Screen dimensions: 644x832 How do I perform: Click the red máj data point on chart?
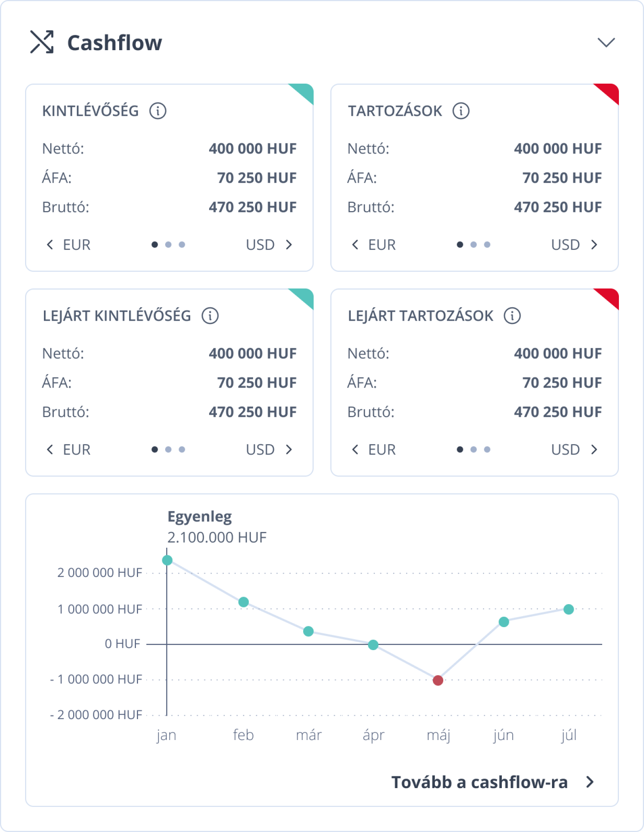pos(438,680)
